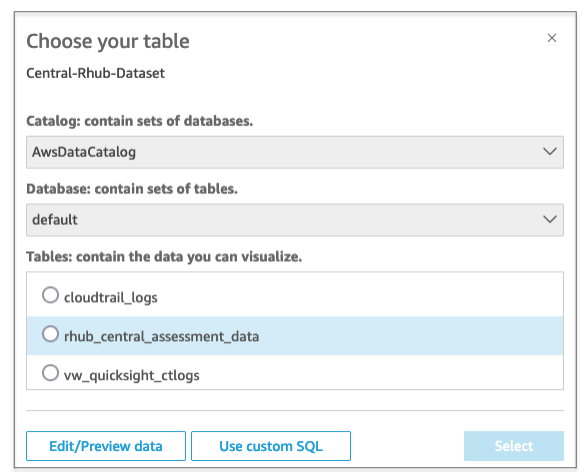Select the vw_quicksight_ctlogs radio button
Screen dimensions: 584x472
50,373
